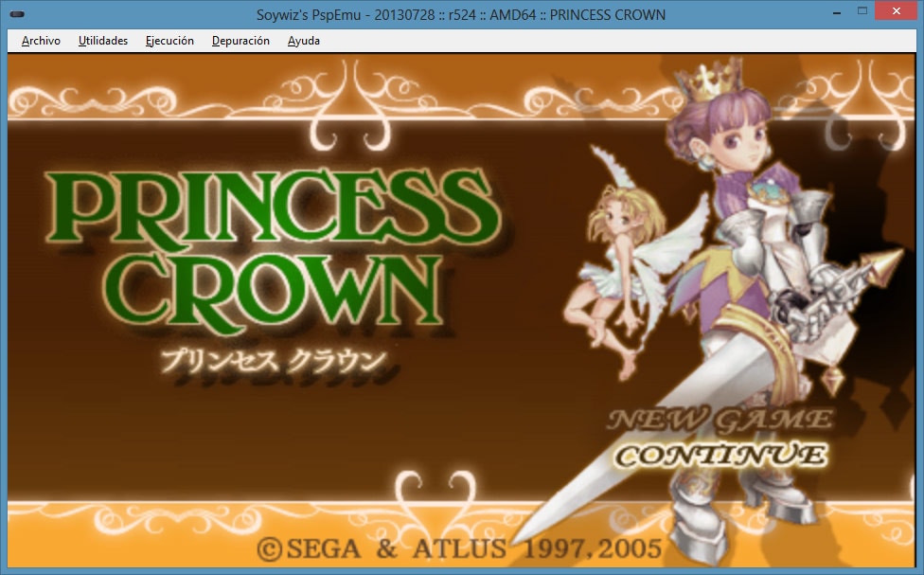The height and width of the screenshot is (575, 924).
Task: Open the Depuración menu
Action: click(x=240, y=41)
